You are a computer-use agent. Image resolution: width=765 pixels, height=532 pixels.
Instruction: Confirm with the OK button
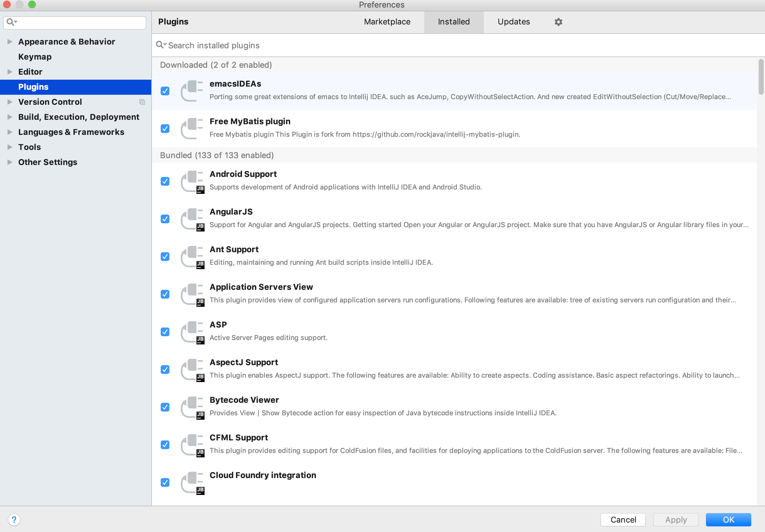pyautogui.click(x=728, y=519)
